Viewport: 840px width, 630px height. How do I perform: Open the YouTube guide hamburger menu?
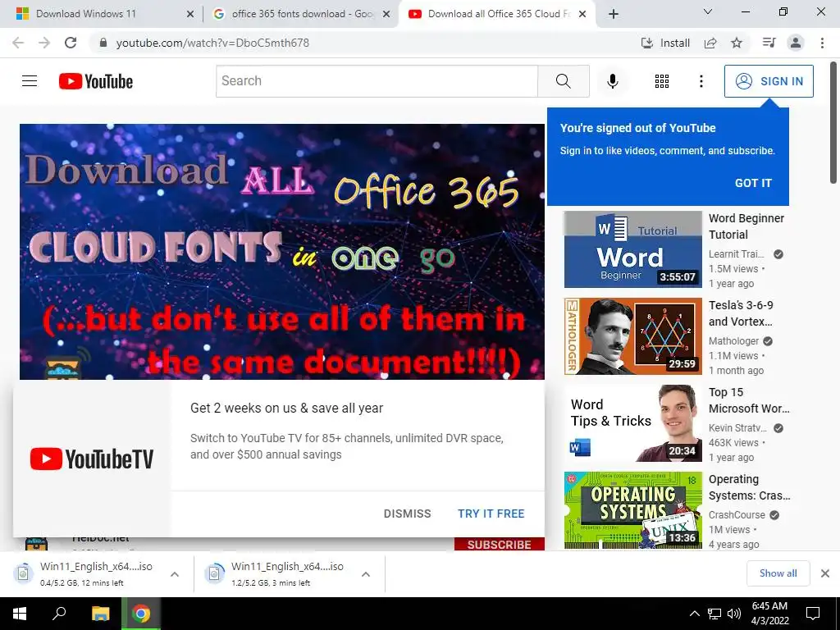[x=30, y=81]
